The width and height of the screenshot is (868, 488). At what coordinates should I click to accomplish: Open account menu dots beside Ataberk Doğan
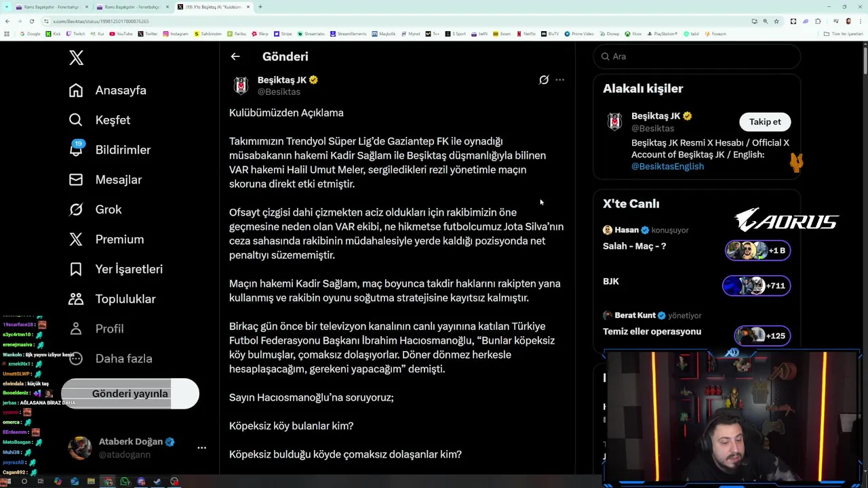pyautogui.click(x=201, y=447)
